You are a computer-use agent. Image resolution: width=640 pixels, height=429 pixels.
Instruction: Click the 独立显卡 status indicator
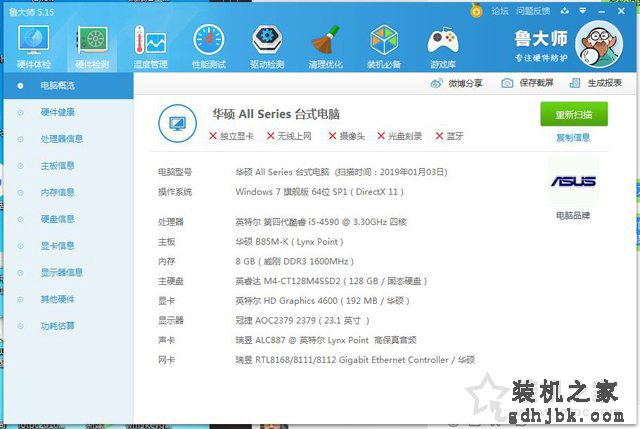point(231,136)
